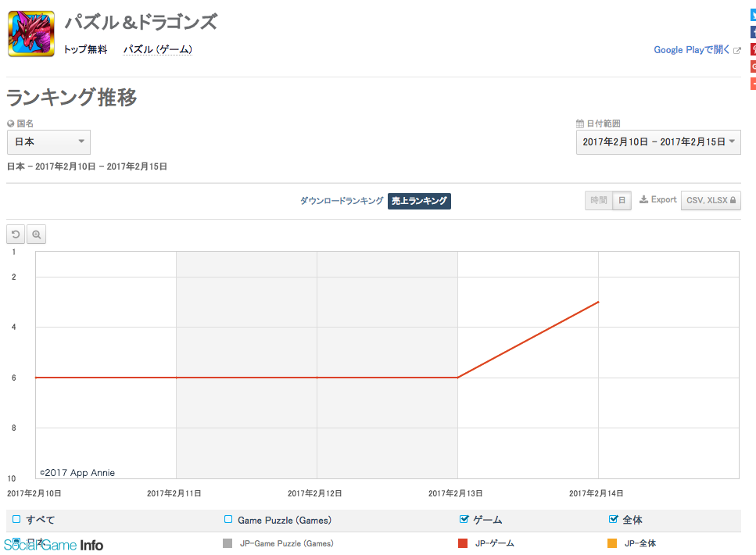This screenshot has width=756, height=555.
Task: Click the subtitle 日本 – 2017年2月10日 – 2017年2月15日
Action: (87, 166)
